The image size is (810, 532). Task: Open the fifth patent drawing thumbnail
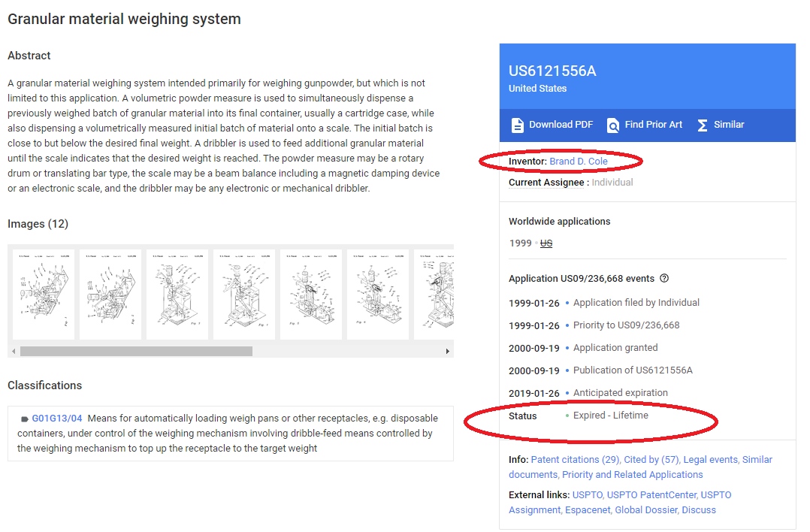tap(311, 295)
